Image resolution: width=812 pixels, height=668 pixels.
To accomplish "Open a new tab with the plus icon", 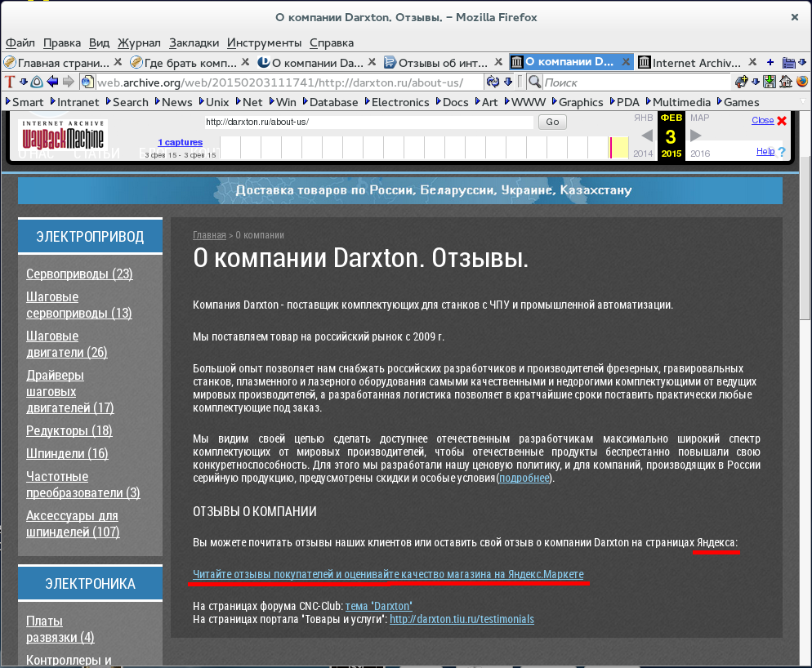I will [770, 62].
